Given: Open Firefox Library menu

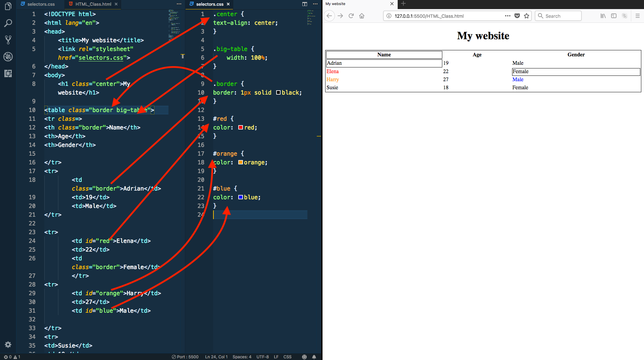Looking at the screenshot, I should pos(603,16).
